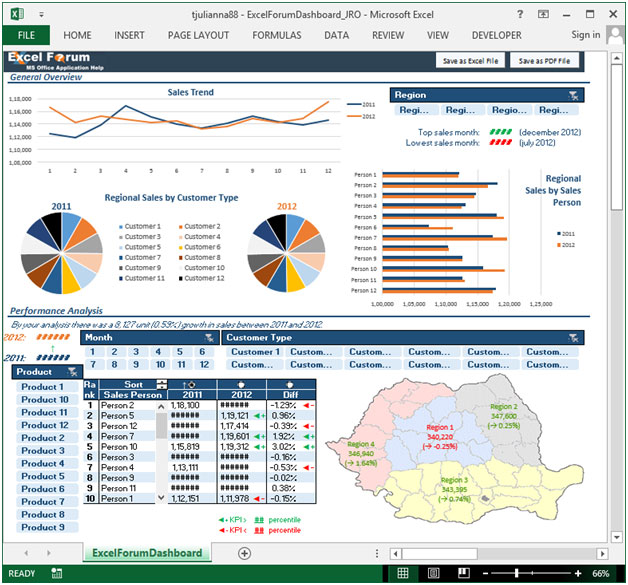Click the Excel application icon in title bar
Viewport: 628px width, 585px height.
(17, 14)
